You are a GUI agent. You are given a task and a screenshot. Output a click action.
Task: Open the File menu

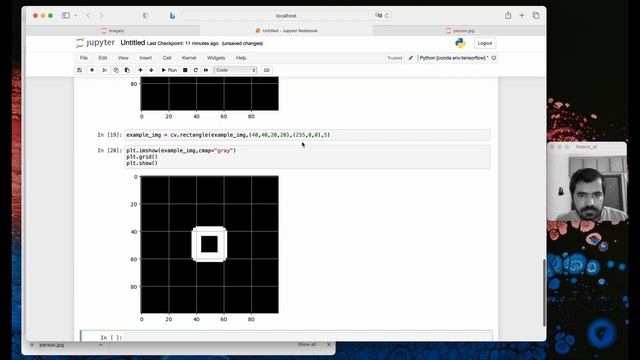(x=84, y=58)
